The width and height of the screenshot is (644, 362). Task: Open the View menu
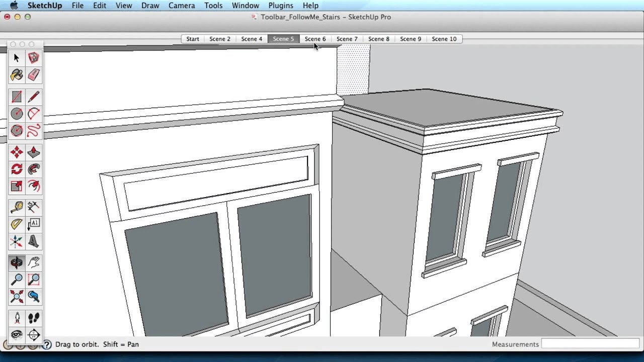point(124,6)
